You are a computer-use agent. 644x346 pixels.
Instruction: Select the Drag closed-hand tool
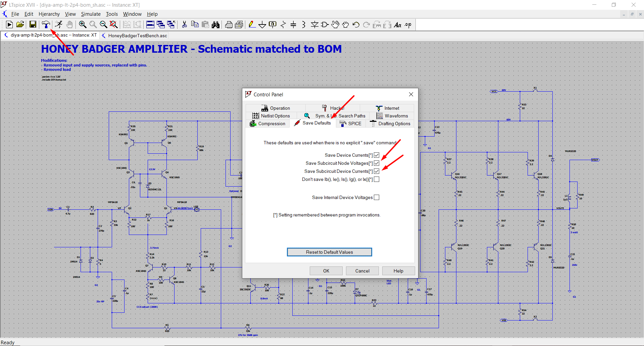click(x=346, y=24)
